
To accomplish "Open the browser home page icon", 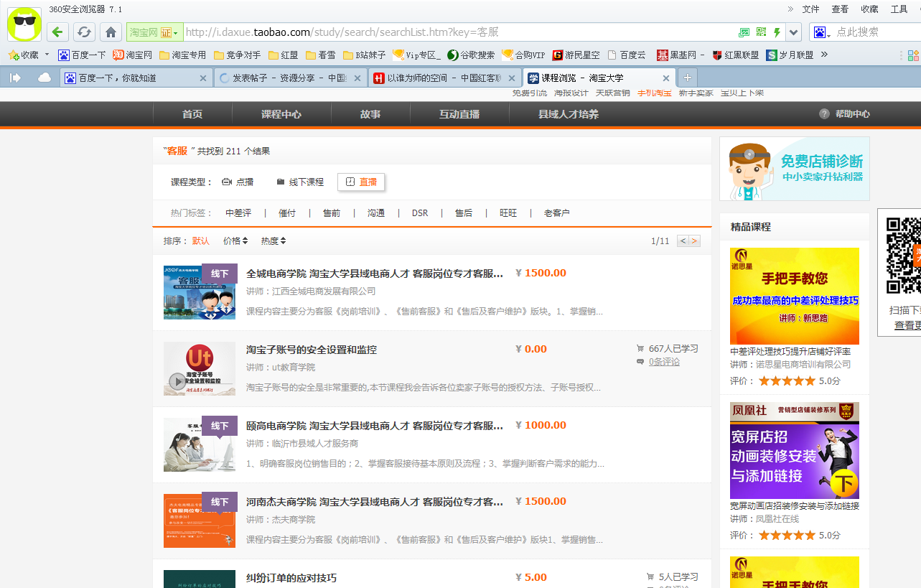I will (110, 32).
